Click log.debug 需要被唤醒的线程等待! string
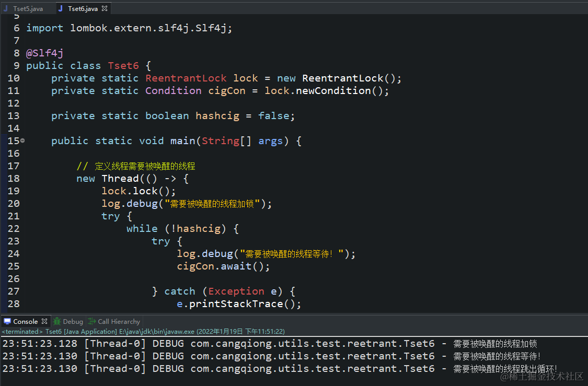The width and height of the screenshot is (588, 386). tap(292, 254)
